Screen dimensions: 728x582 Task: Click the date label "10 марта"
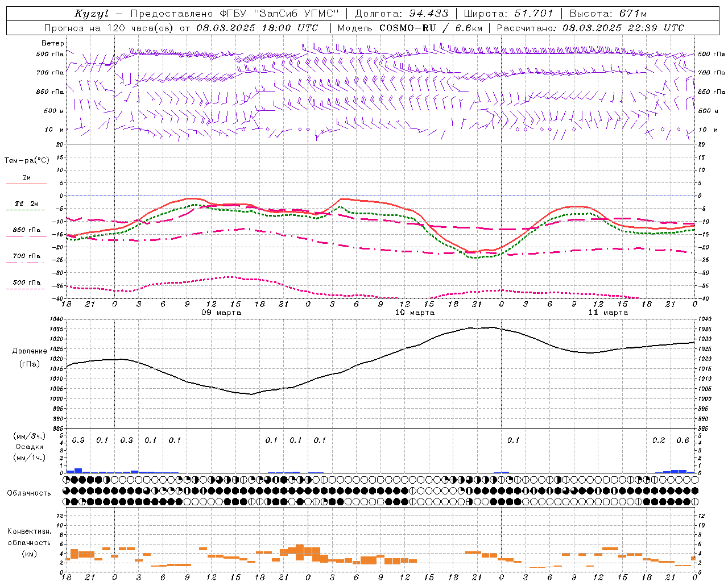[415, 313]
